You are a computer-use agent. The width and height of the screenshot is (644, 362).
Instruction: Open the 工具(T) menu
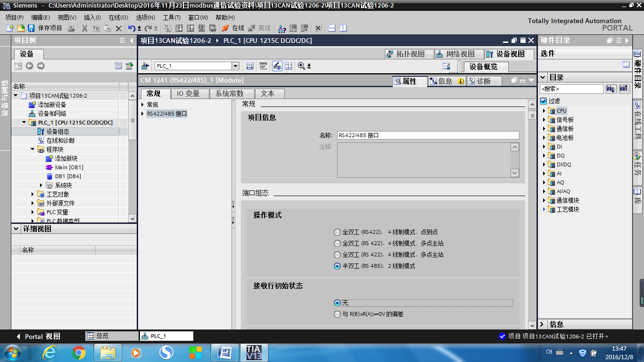[x=172, y=17]
